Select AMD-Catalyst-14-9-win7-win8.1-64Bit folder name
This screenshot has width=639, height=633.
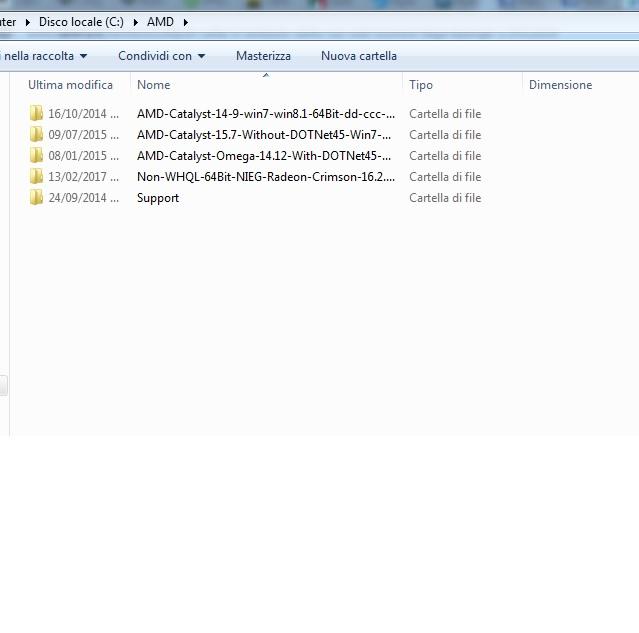266,114
